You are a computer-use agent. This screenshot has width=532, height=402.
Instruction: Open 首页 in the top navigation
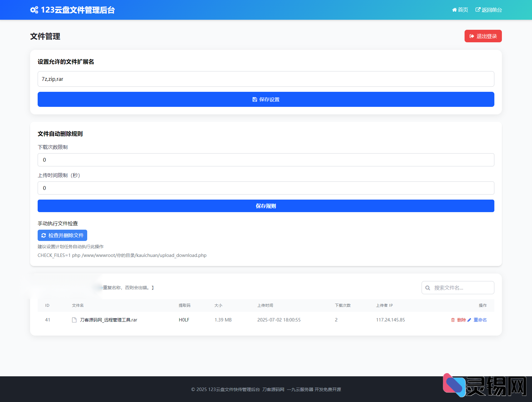(x=463, y=10)
